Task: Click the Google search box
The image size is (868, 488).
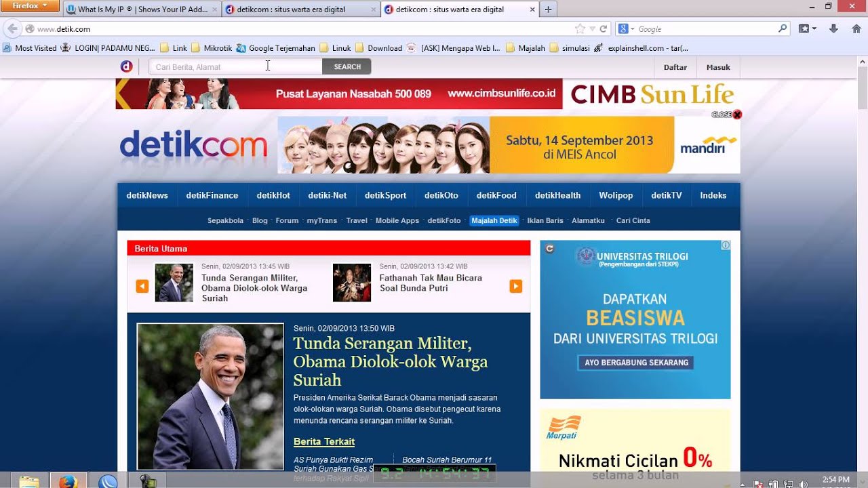Action: [x=705, y=29]
